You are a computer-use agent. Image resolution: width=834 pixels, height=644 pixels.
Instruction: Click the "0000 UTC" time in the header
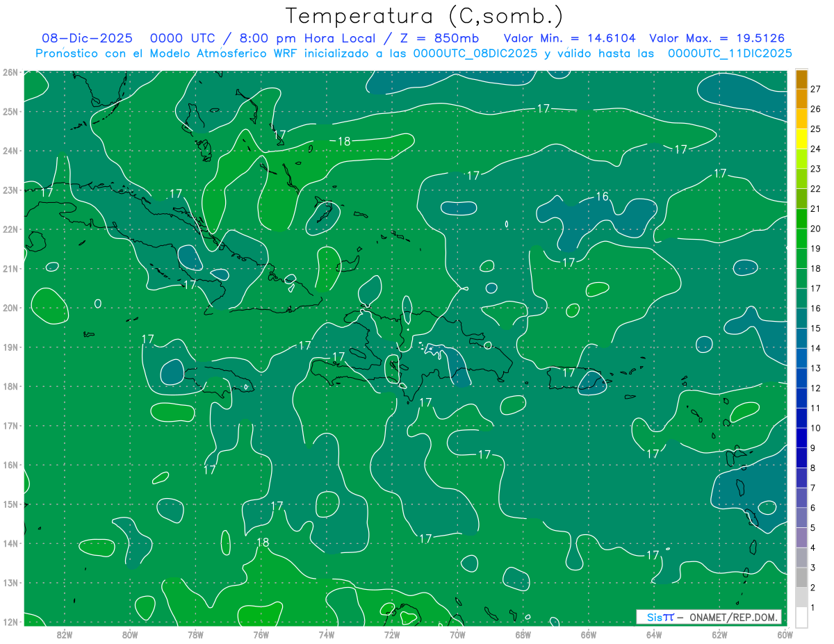183,38
